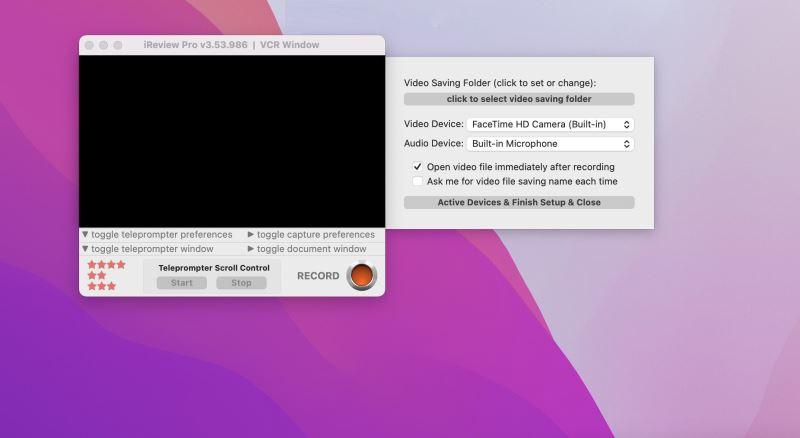The width and height of the screenshot is (800, 438).
Task: Click the RECORD label text
Action: tap(318, 276)
